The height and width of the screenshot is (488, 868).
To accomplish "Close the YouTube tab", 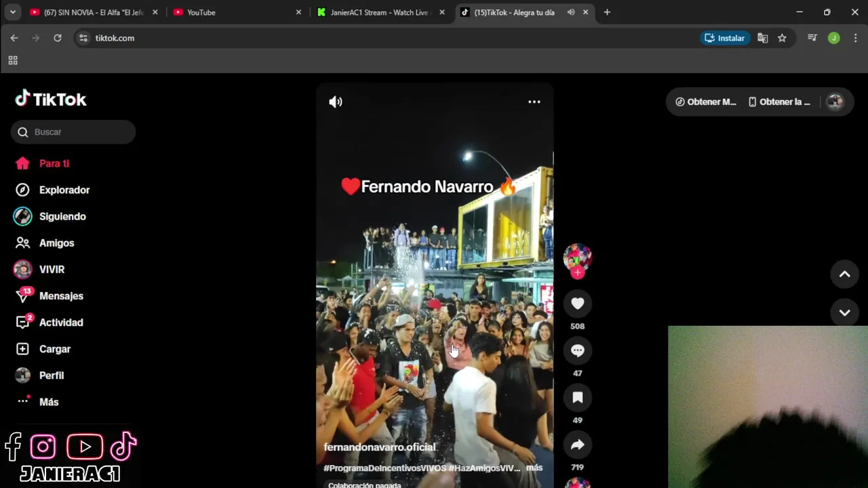I will [298, 12].
